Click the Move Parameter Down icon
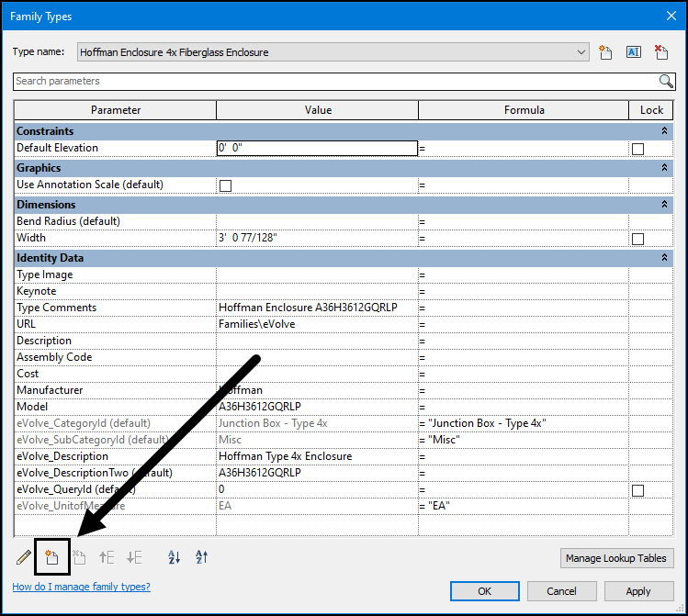 (x=134, y=557)
